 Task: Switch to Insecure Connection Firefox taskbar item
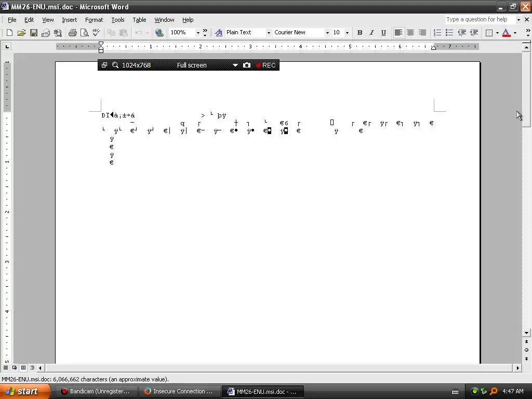pos(179,392)
